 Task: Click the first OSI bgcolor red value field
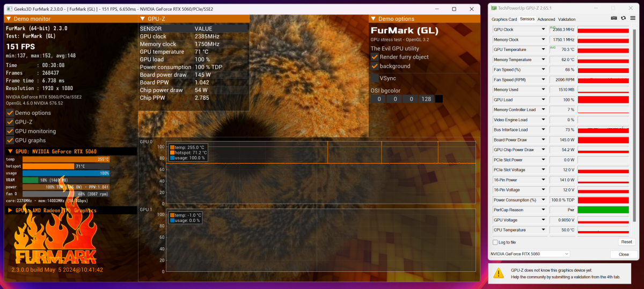click(x=378, y=99)
